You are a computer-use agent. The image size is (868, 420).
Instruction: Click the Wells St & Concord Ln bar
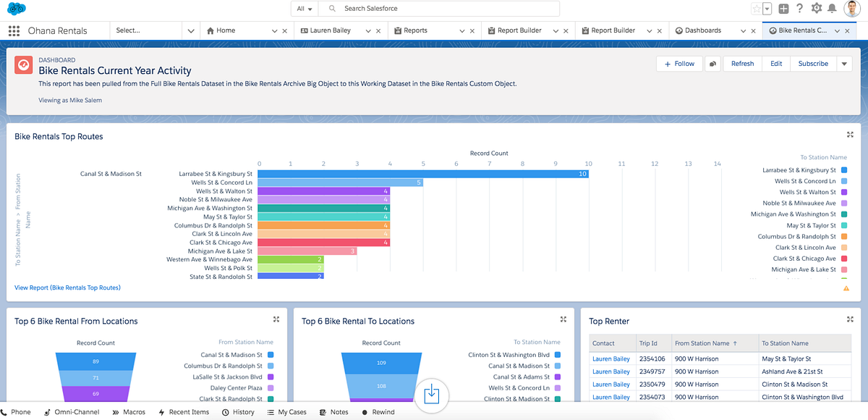(340, 182)
